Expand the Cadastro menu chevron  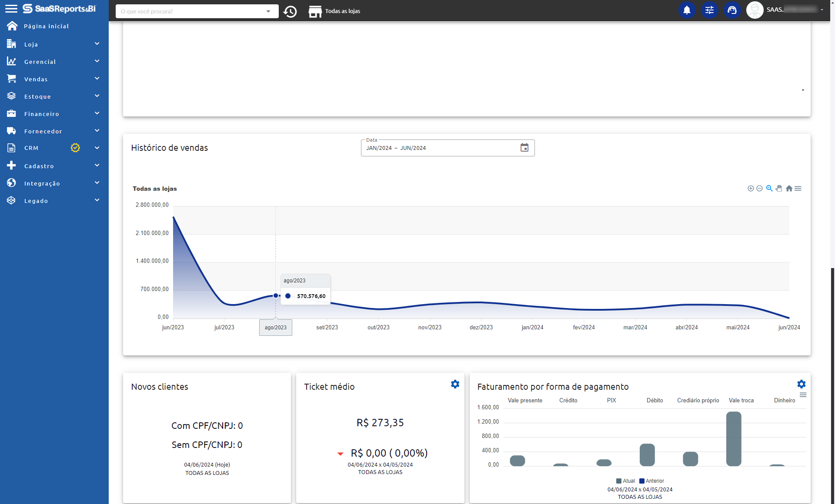pos(97,165)
